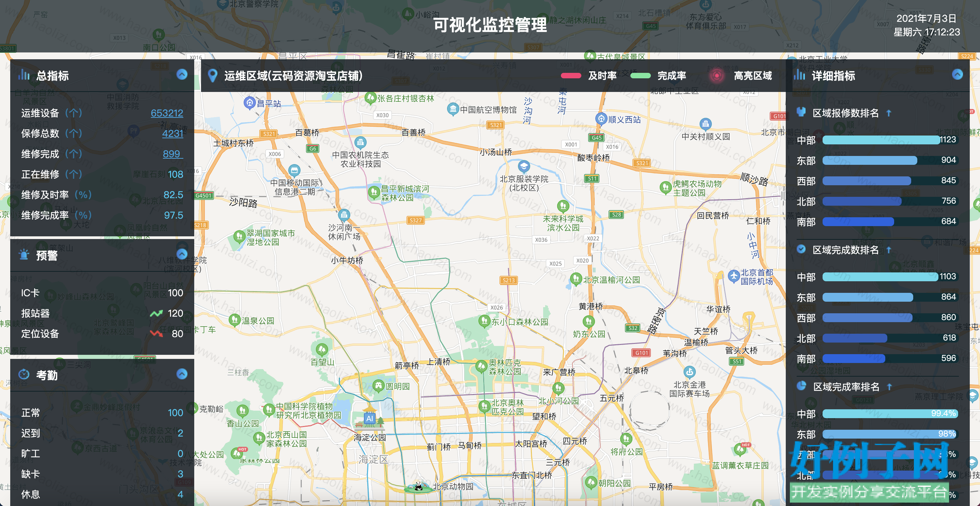Click the 详细指标 bar chart icon
The width and height of the screenshot is (980, 506).
[x=799, y=75]
